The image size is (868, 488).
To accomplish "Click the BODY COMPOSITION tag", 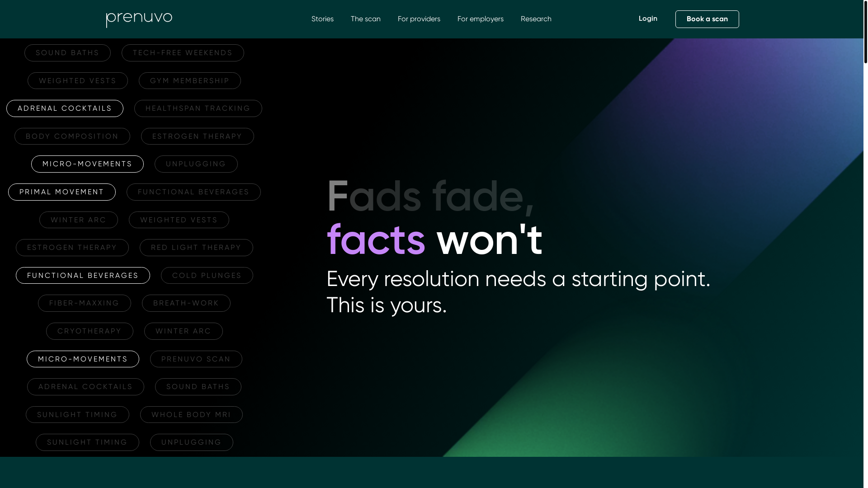I will coord(72,136).
